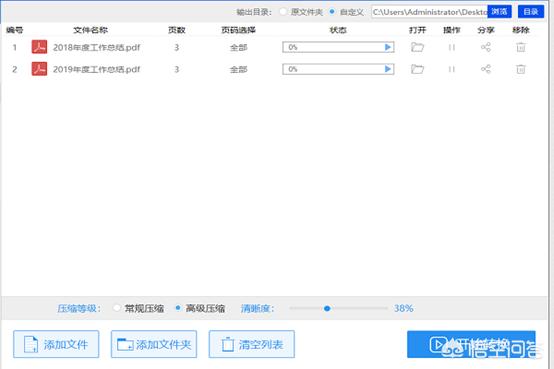The width and height of the screenshot is (554, 369).
Task: Click 添加文件 to add files
Action: click(56, 344)
